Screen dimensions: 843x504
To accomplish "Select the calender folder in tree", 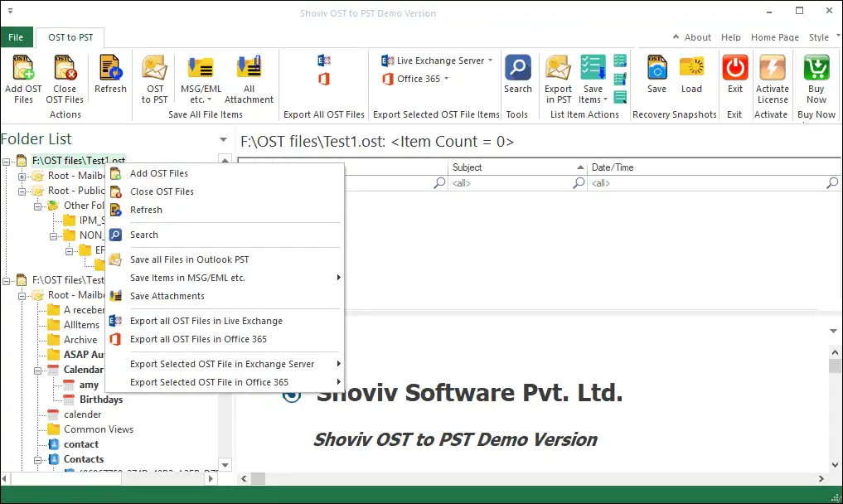I will click(x=82, y=414).
